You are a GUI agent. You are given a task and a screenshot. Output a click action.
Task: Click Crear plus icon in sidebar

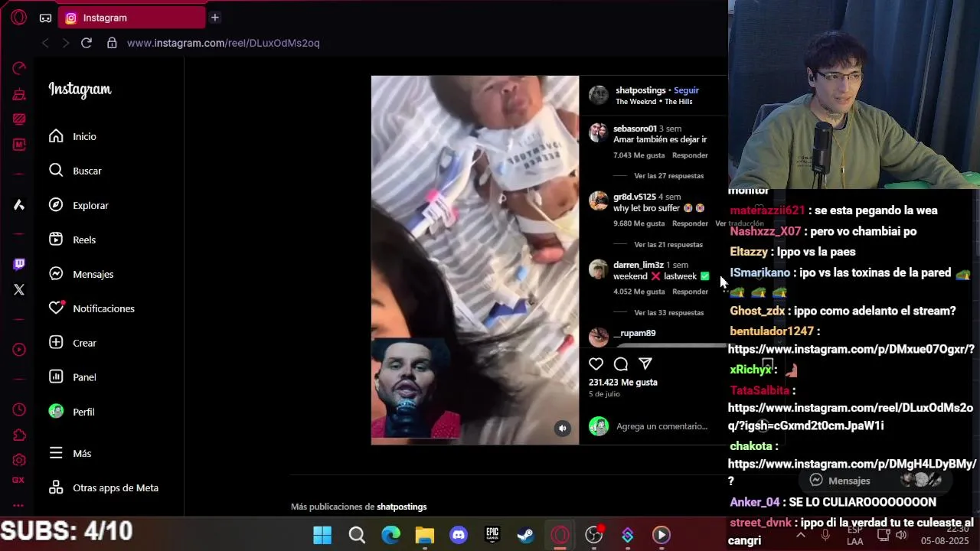[x=56, y=343]
